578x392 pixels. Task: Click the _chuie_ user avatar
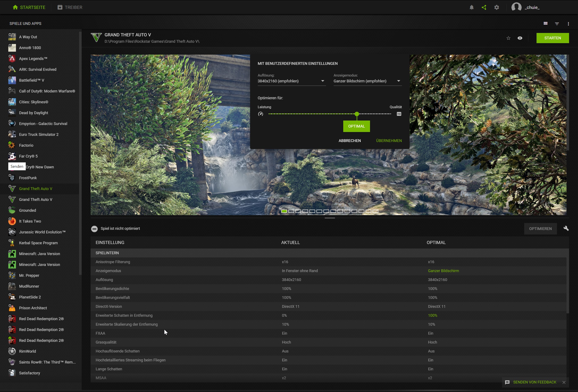point(516,7)
